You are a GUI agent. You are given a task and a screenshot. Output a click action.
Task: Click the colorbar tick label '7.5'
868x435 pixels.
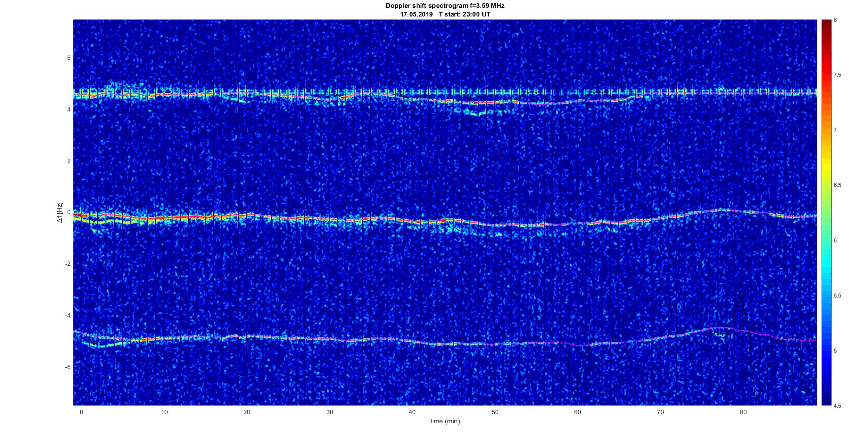coord(837,75)
